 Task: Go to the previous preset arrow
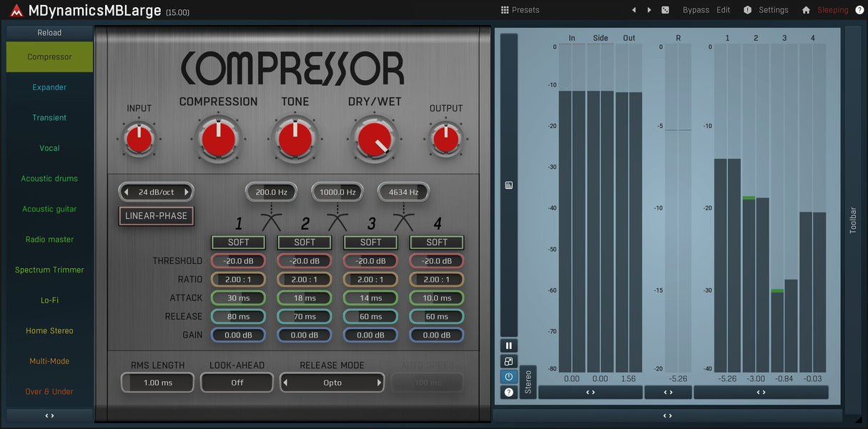[633, 10]
